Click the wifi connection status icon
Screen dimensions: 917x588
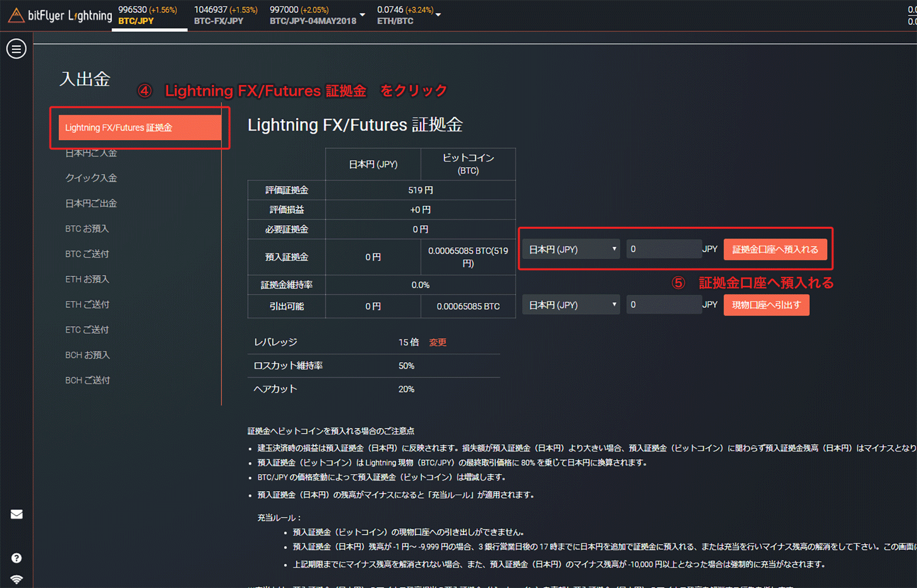click(x=16, y=579)
